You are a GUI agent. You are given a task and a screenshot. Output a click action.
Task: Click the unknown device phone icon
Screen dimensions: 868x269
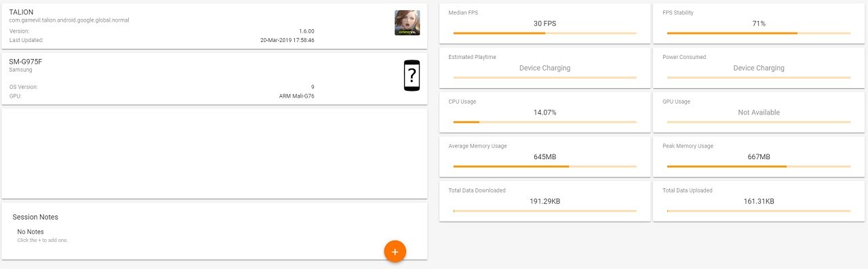pyautogui.click(x=412, y=75)
